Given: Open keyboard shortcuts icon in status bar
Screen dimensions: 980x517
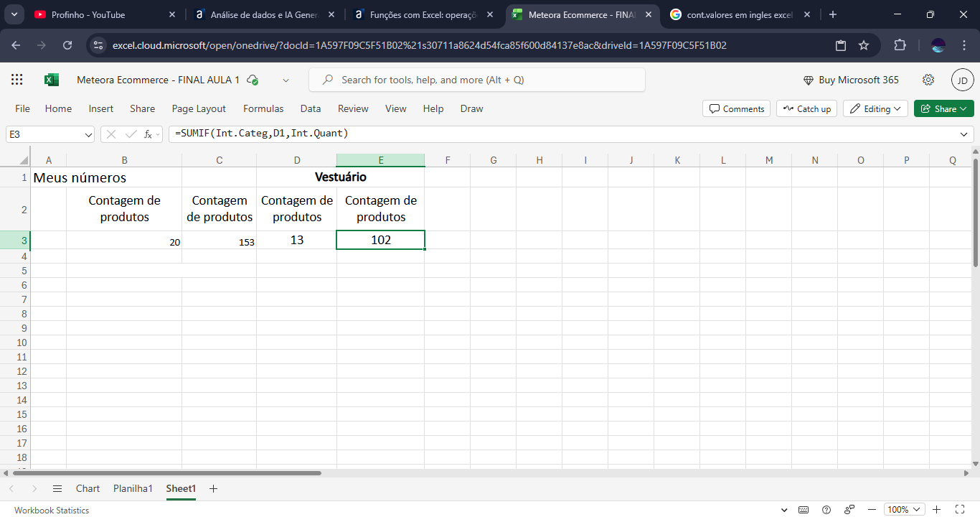Looking at the screenshot, I should click(804, 510).
